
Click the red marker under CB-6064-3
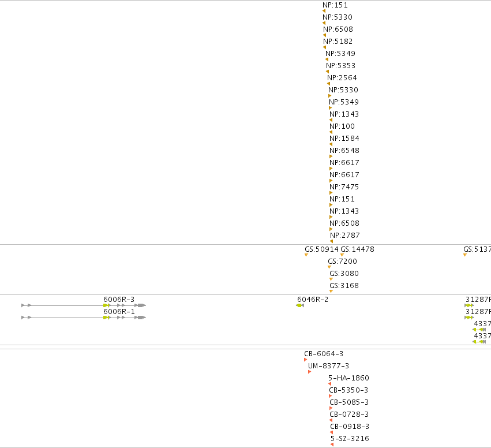tap(305, 360)
